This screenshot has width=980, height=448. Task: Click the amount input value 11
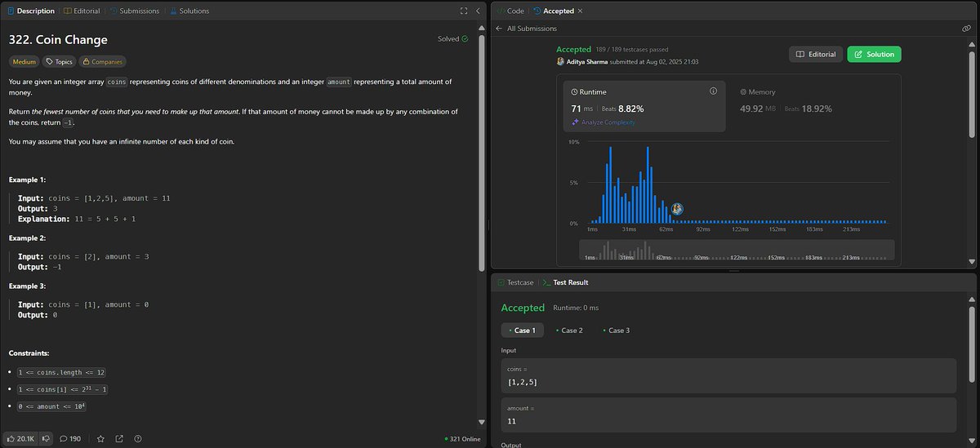[x=512, y=421]
